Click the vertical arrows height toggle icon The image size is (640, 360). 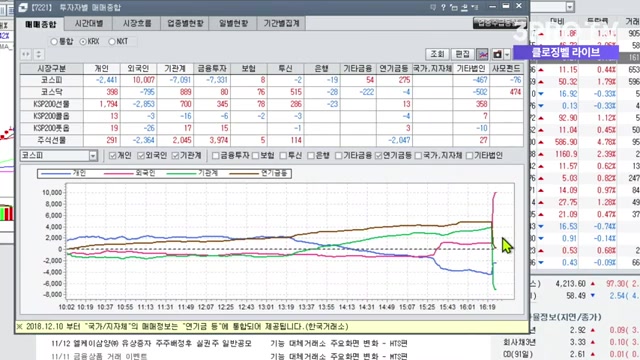point(38,54)
